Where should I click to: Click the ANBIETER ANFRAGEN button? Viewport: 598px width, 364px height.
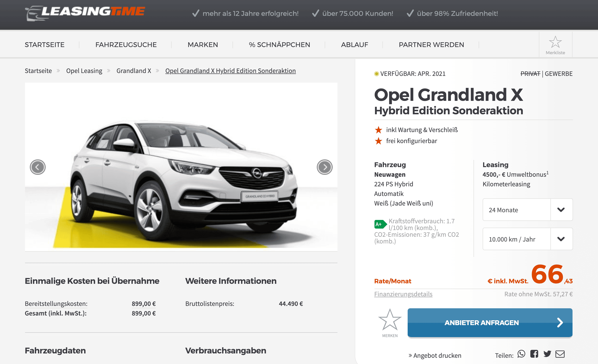pyautogui.click(x=490, y=323)
